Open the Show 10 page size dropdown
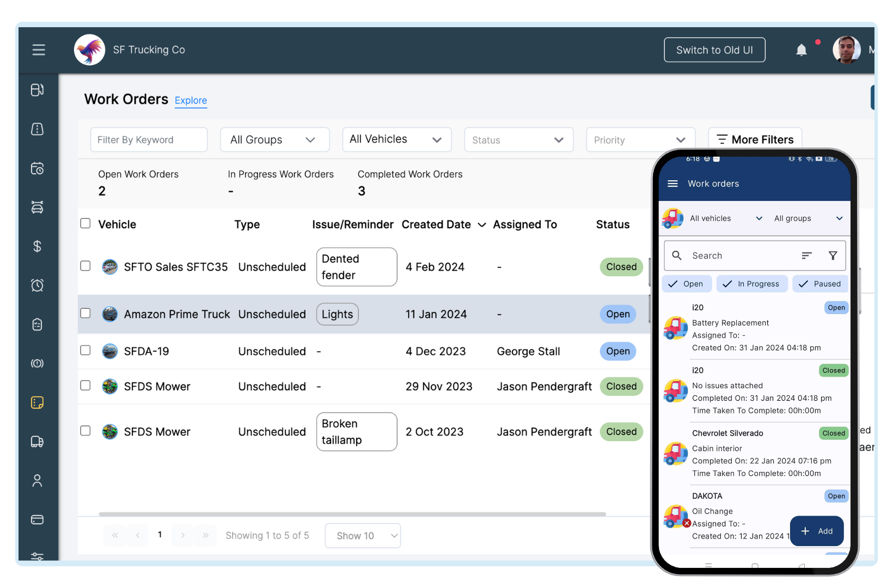The height and width of the screenshot is (588, 893). pyautogui.click(x=363, y=535)
